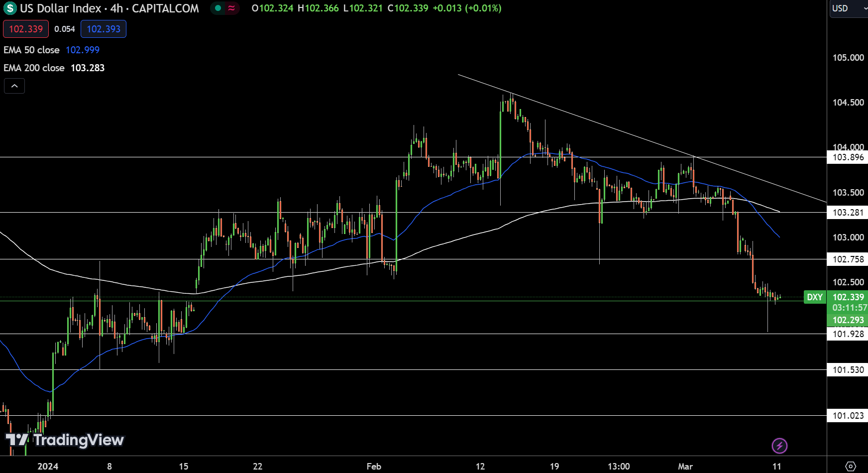Click the US Dollar Index symbol logo icon
868x473 pixels.
10,8
